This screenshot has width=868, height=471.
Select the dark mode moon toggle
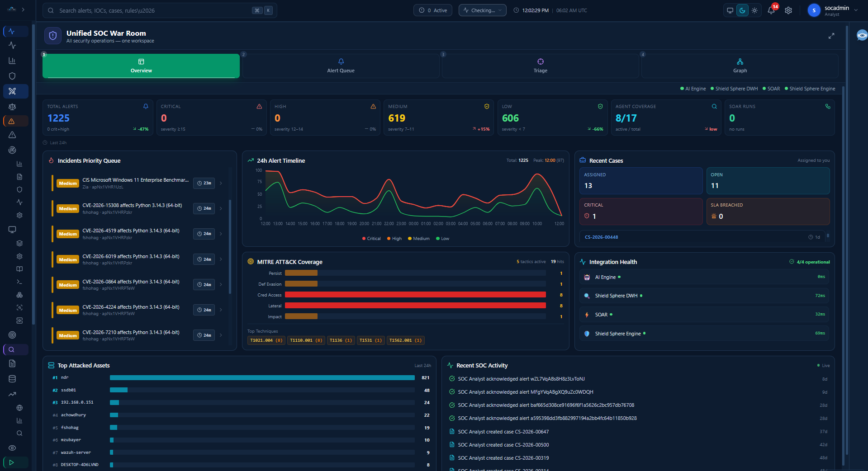(742, 10)
